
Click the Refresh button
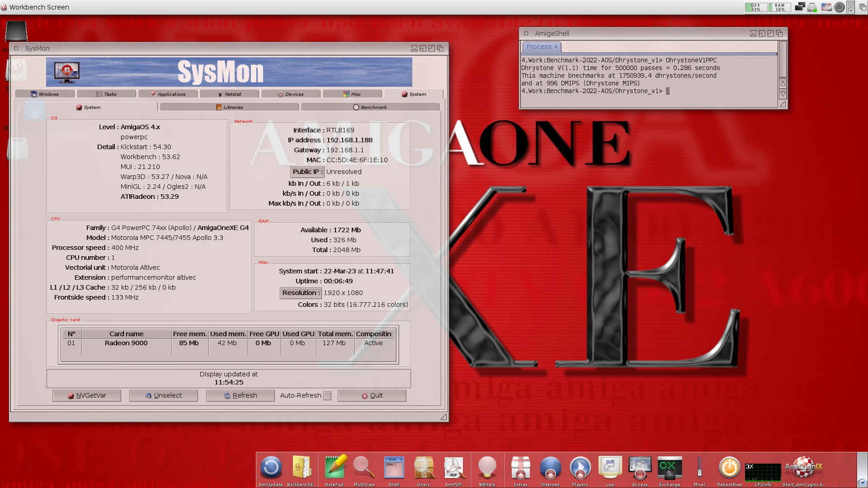pos(241,396)
